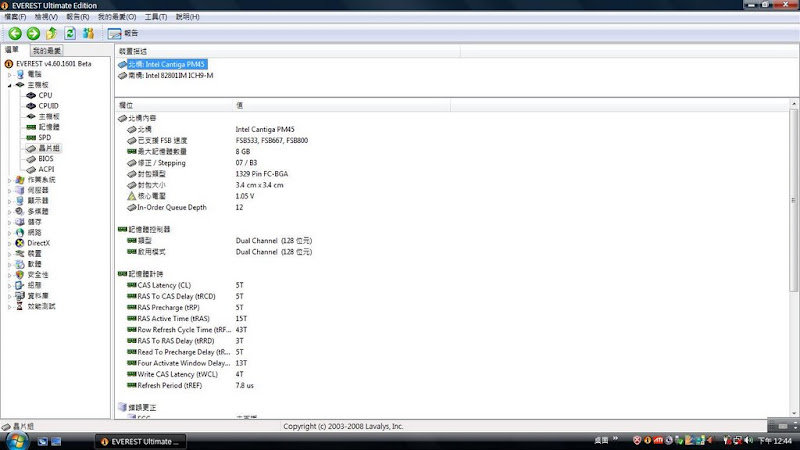Expand the DirectX tree node
The image size is (800, 450).
[9, 243]
